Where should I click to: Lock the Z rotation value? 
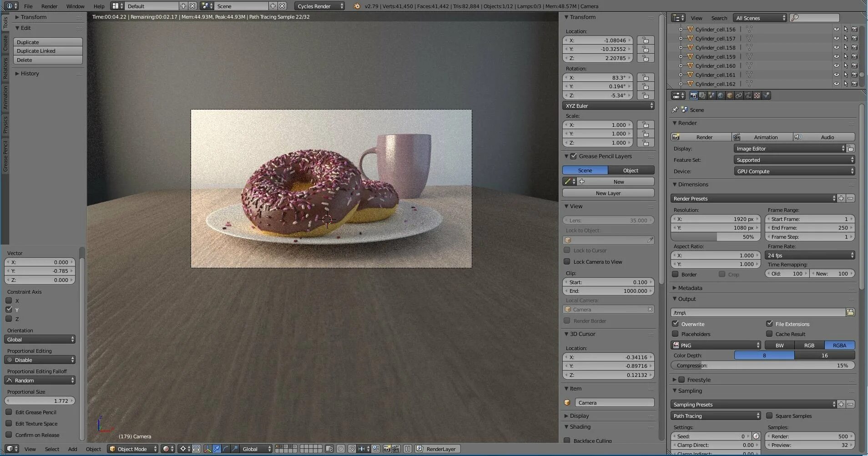pos(646,95)
